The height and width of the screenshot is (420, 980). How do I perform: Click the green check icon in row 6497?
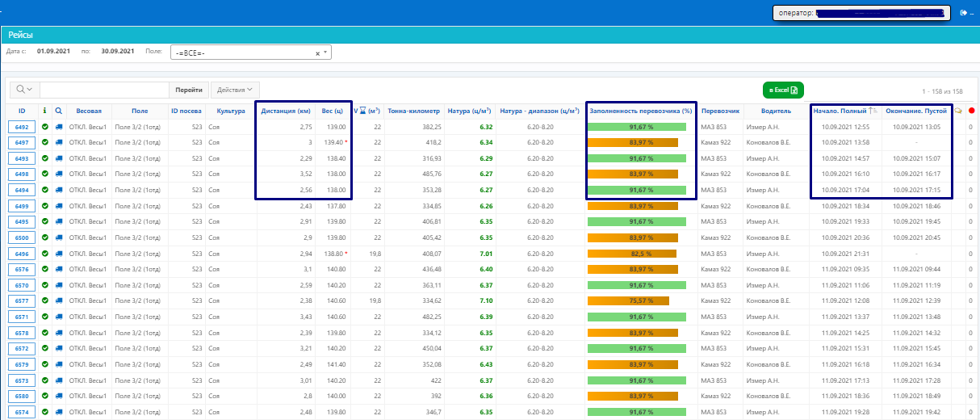pyautogui.click(x=45, y=142)
